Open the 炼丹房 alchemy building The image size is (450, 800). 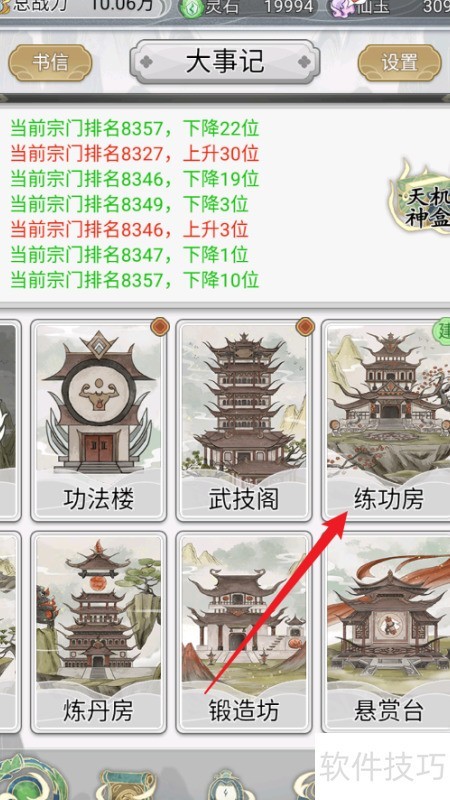click(98, 633)
